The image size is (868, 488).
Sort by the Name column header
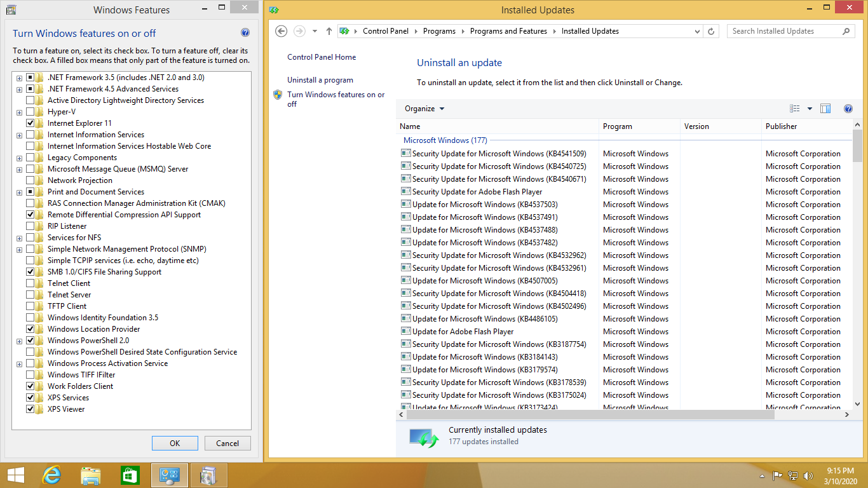tap(498, 126)
